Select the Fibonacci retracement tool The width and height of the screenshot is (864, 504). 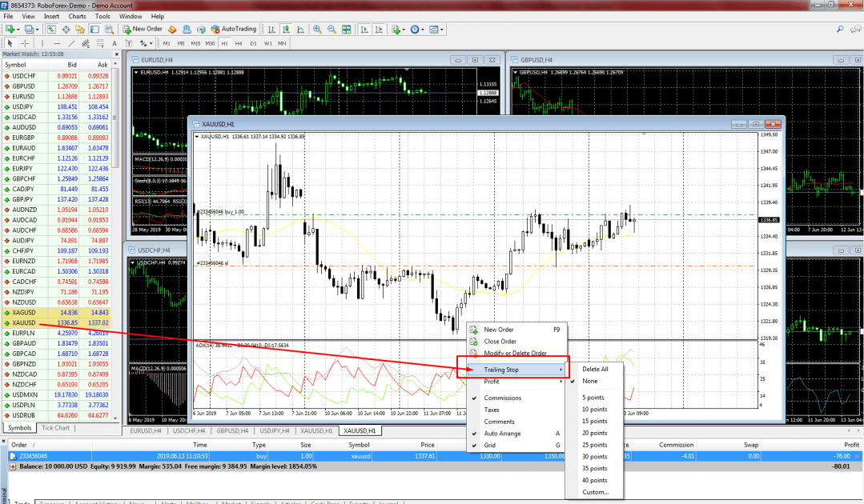[x=100, y=43]
